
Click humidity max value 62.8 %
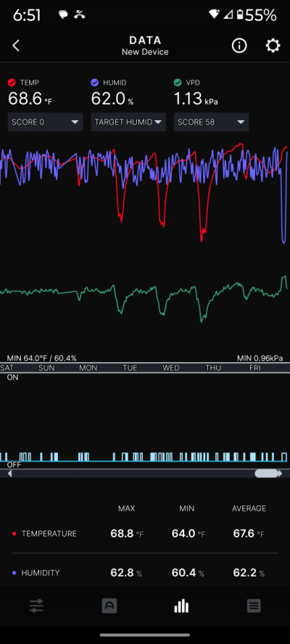[x=126, y=573]
